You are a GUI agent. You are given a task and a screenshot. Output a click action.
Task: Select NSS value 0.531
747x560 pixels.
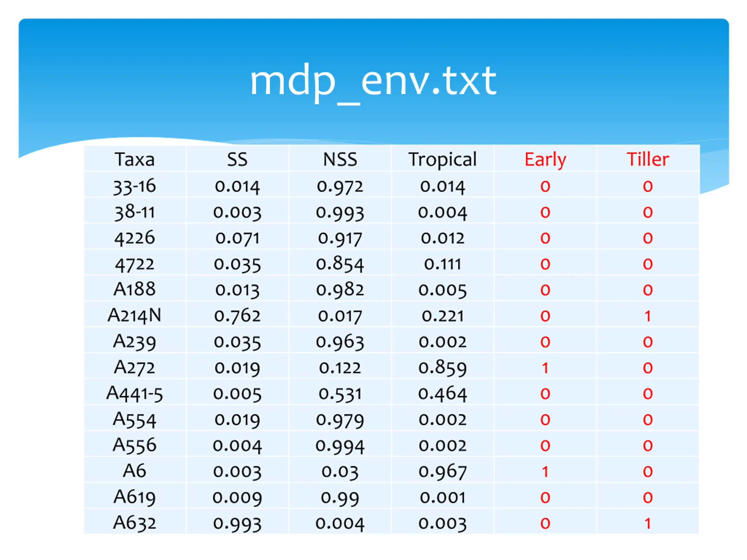(x=340, y=395)
